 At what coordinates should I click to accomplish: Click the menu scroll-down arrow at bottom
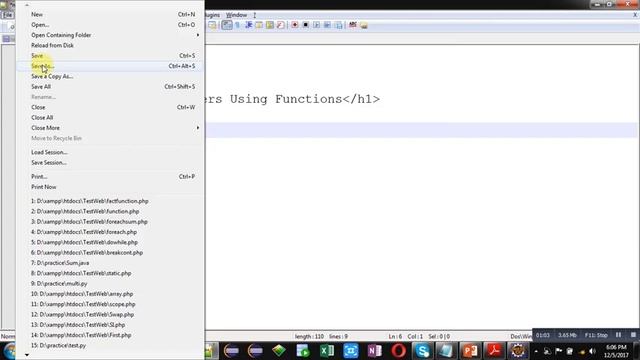click(27, 355)
